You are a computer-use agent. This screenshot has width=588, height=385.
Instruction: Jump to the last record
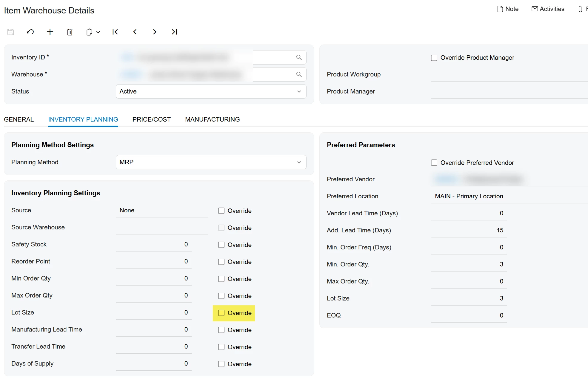[x=174, y=32]
